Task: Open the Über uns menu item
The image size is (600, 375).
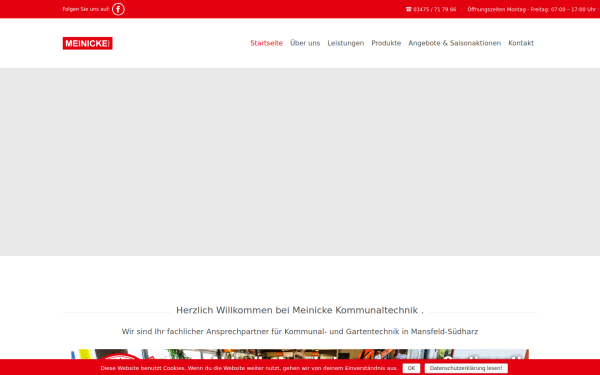Action: [x=305, y=43]
